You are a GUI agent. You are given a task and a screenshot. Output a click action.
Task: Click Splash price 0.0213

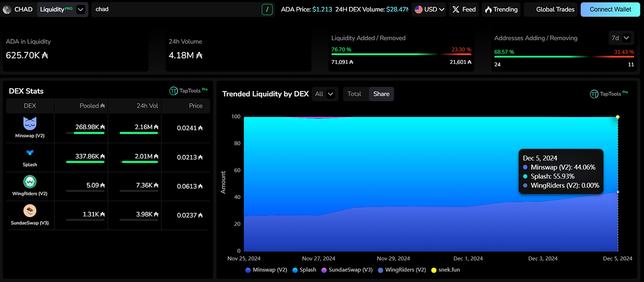[190, 158]
